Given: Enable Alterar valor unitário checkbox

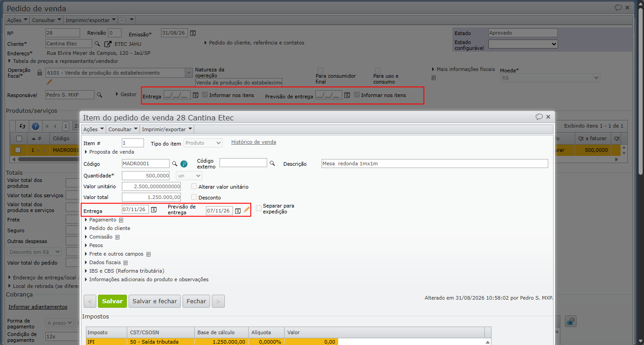Looking at the screenshot, I should [194, 186].
